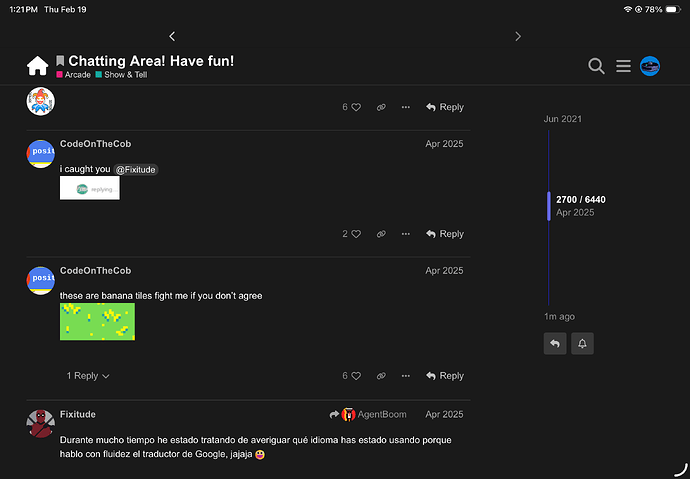
Task: Navigate back with the left chevron
Action: click(172, 36)
